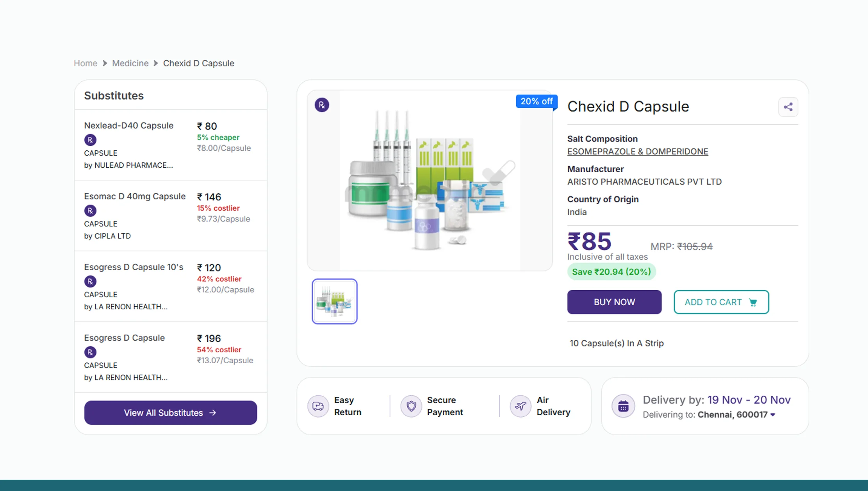Open the Esomac D 40mg Capsule substitute
The image size is (868, 491).
pyautogui.click(x=135, y=196)
